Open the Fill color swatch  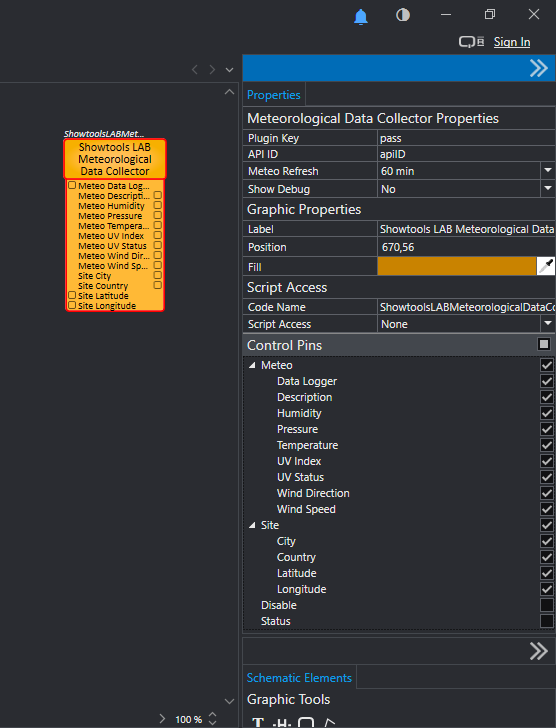click(457, 266)
